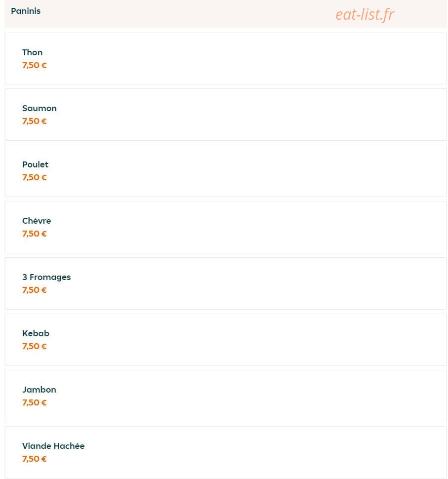This screenshot has height=479, width=448.
Task: Choose the Chèvre panini
Action: (226, 227)
